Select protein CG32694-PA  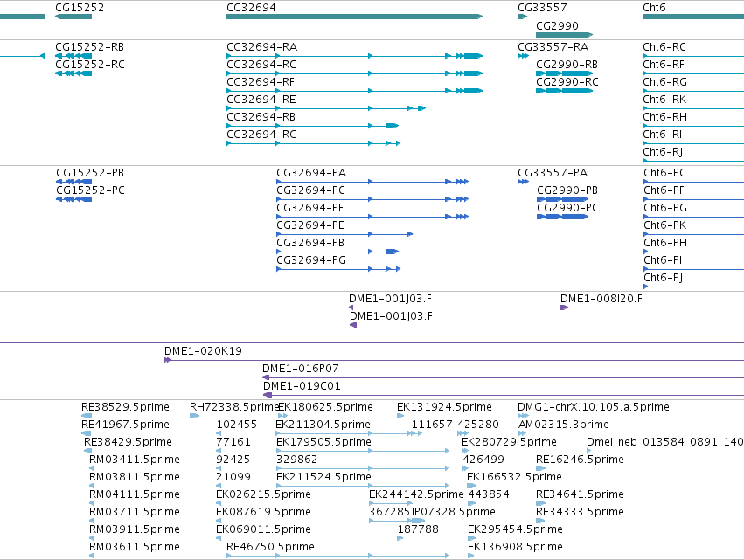pyautogui.click(x=311, y=173)
